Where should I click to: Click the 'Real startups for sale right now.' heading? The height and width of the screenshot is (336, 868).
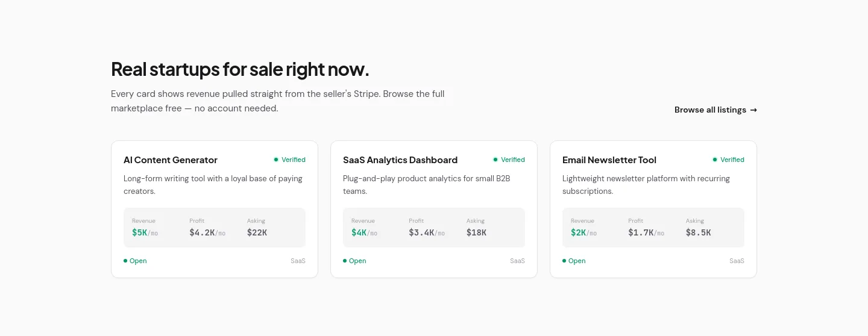tap(240, 69)
